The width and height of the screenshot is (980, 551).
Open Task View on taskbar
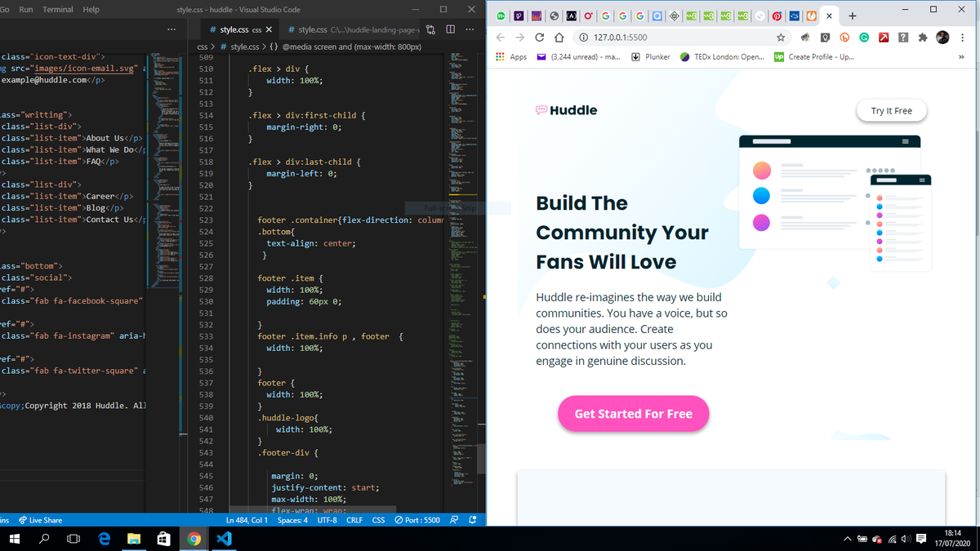[x=73, y=539]
